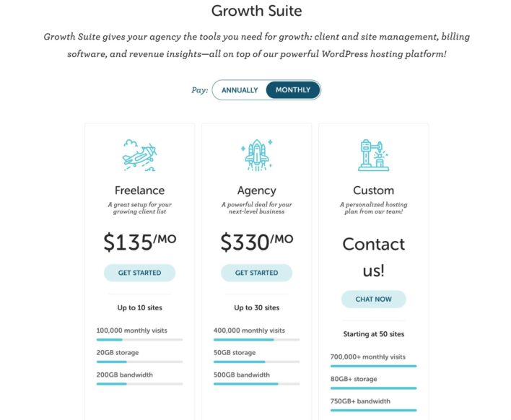Click the Agency plan title

pos(256,191)
